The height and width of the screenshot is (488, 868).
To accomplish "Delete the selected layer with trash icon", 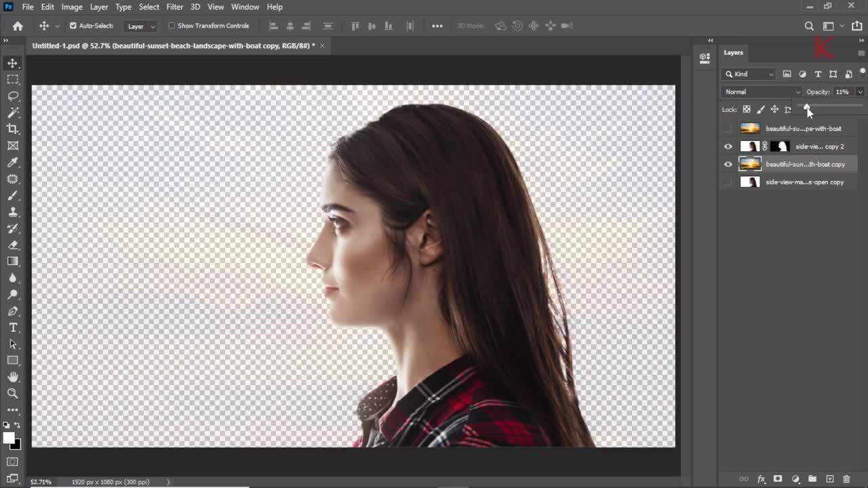I will tap(846, 479).
